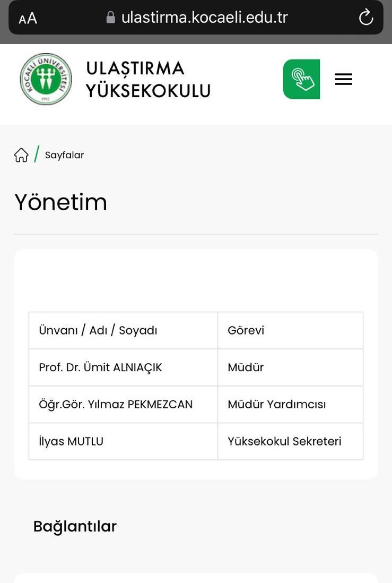Reload the page in the browser

point(366,18)
